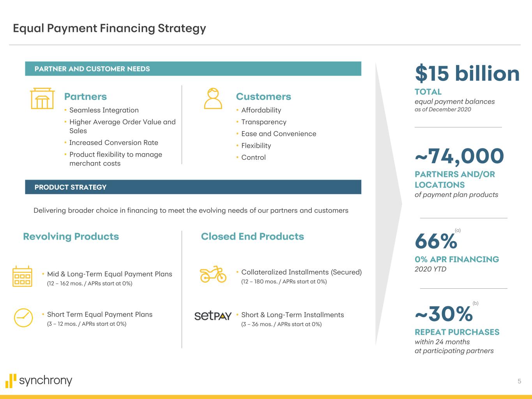532x399 pixels.
Task: Click footnote marker (a) next to 66%
Action: tap(458, 231)
